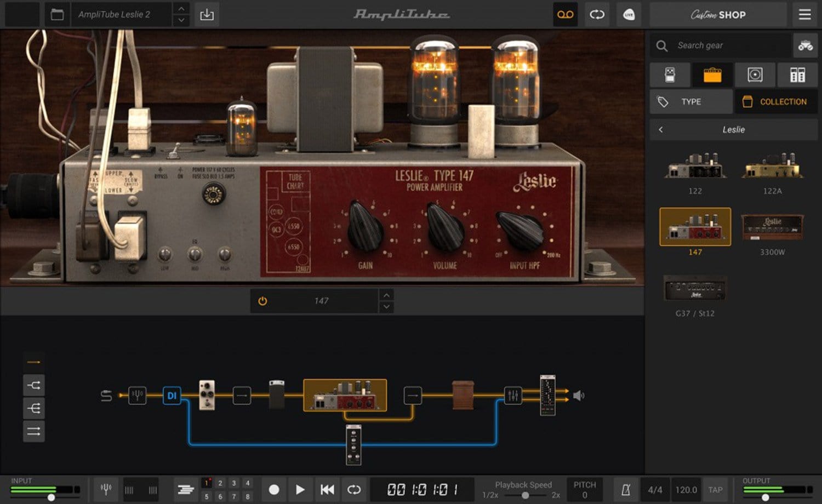Toggle power for the 147 amp
This screenshot has height=504, width=822.
coord(262,301)
